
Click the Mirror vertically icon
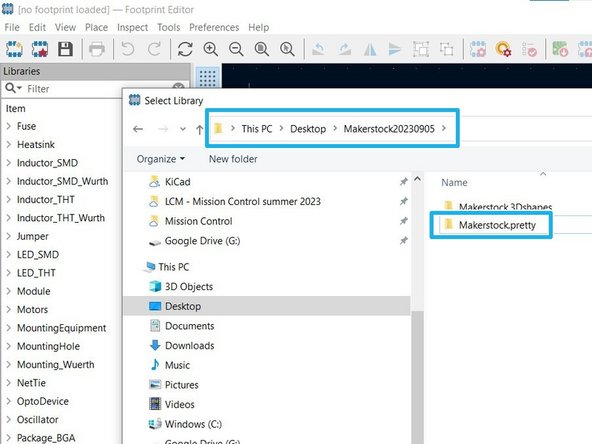pos(395,49)
